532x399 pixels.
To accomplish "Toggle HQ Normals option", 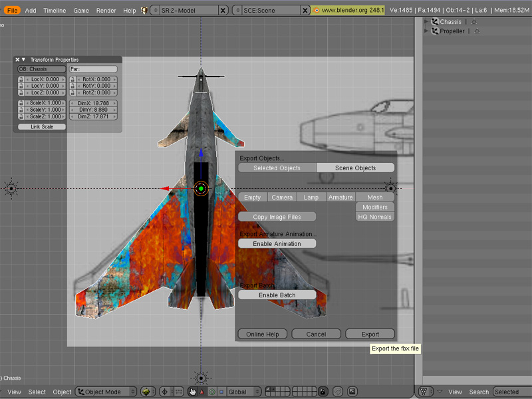I will point(375,217).
